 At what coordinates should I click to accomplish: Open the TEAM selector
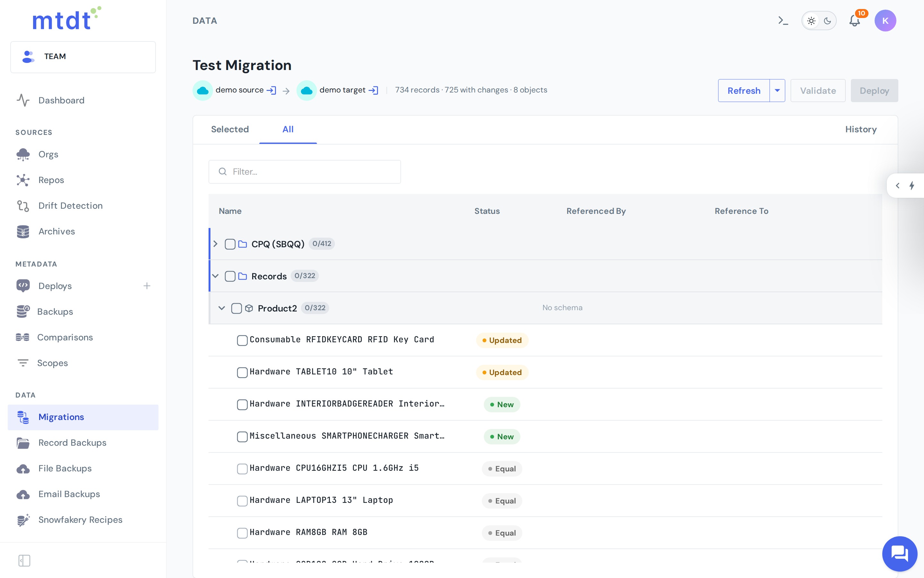tap(83, 57)
